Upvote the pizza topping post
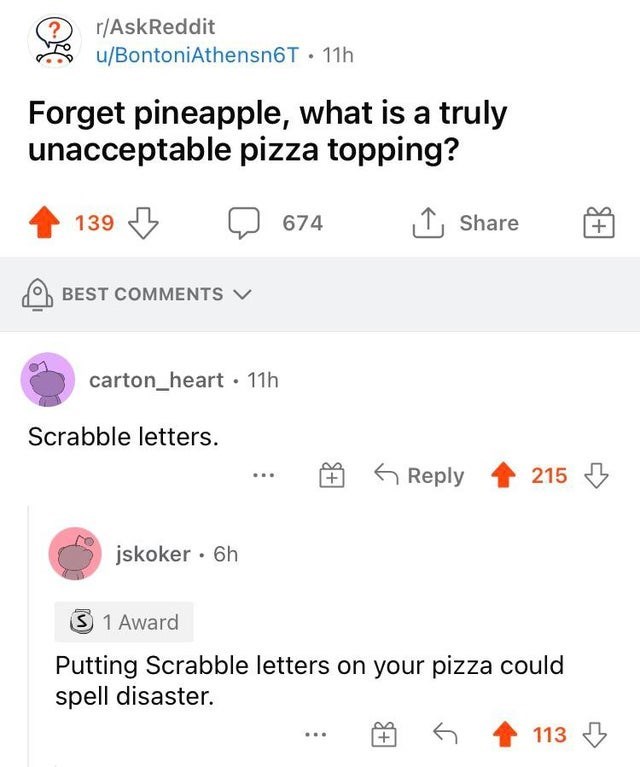Viewport: 640px width, 767px height. tap(45, 223)
